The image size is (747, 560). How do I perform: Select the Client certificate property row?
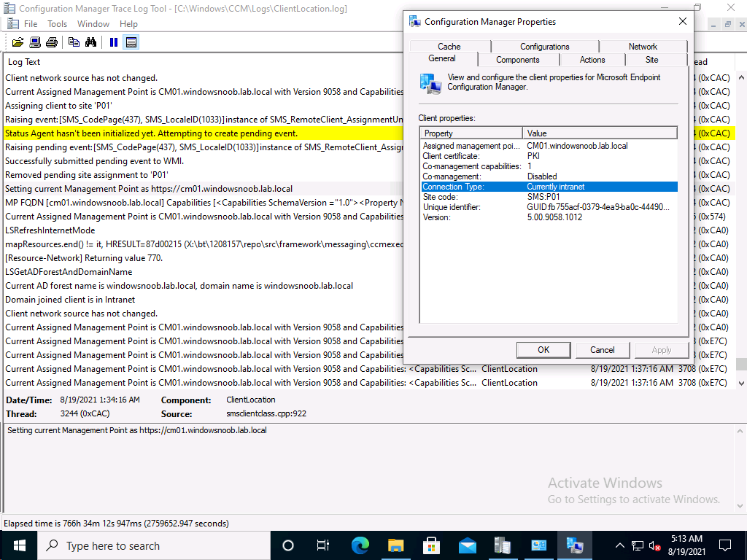pyautogui.click(x=549, y=156)
